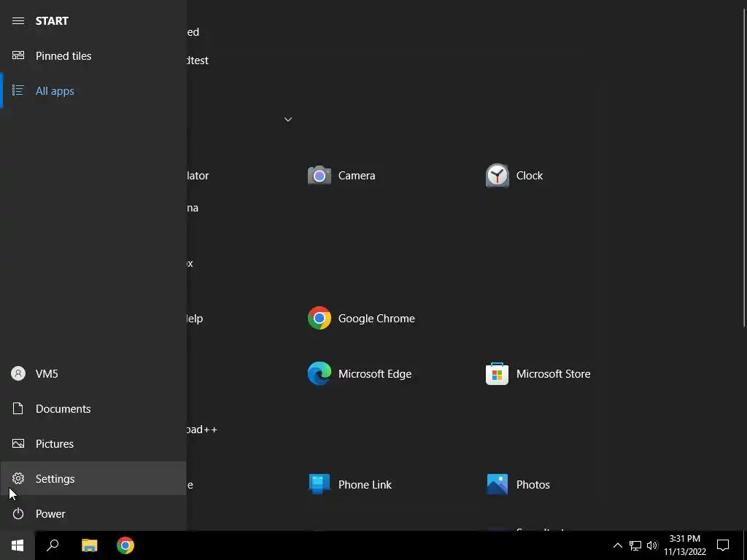Open the Action Center notifications icon

click(723, 545)
